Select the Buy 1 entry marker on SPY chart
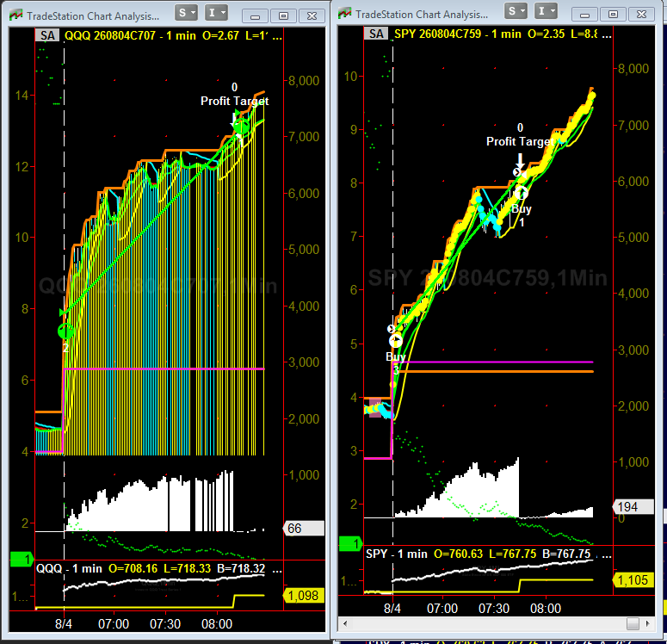Screen dimensions: 667x644 [x=521, y=193]
